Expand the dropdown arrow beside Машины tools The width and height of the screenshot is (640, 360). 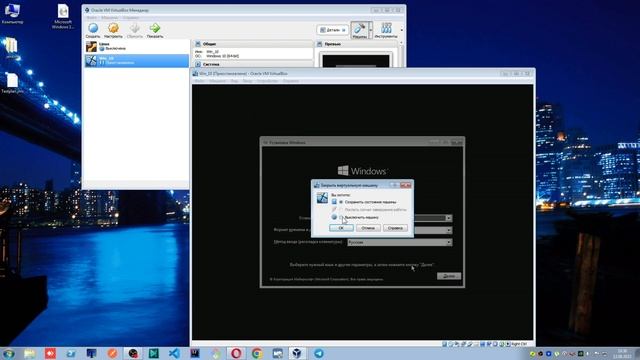coord(371,30)
